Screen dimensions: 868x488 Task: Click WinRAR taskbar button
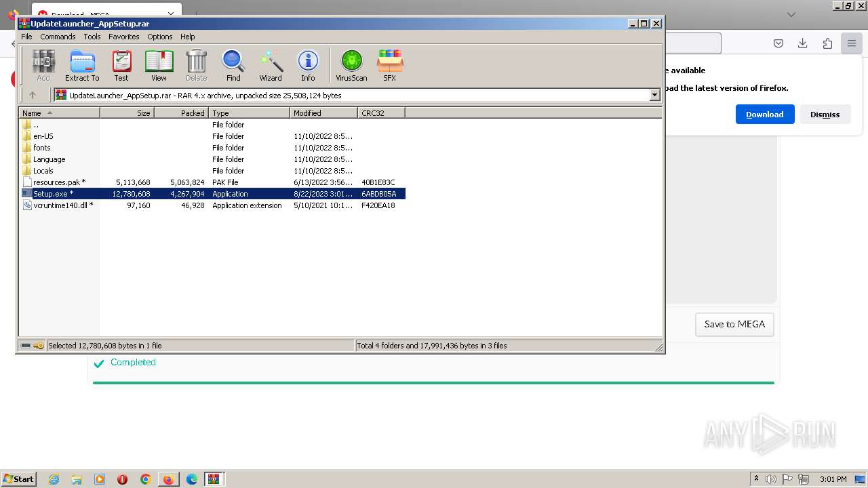(214, 479)
